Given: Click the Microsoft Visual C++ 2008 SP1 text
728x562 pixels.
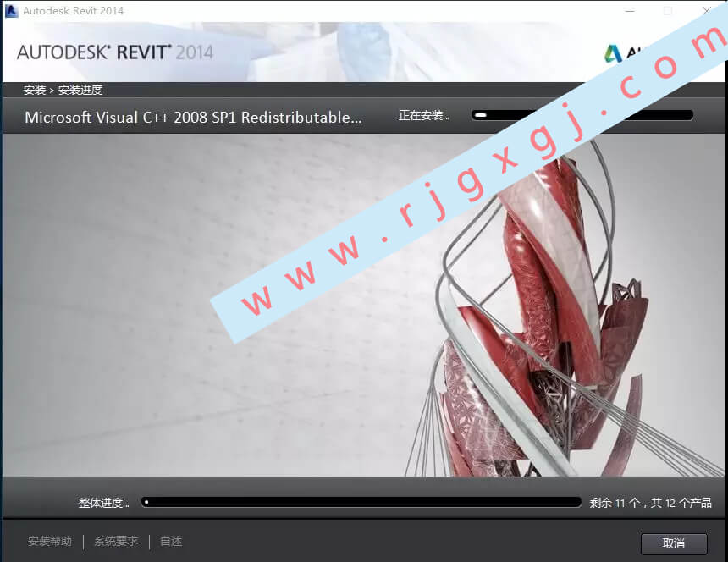Looking at the screenshot, I should tap(193, 118).
